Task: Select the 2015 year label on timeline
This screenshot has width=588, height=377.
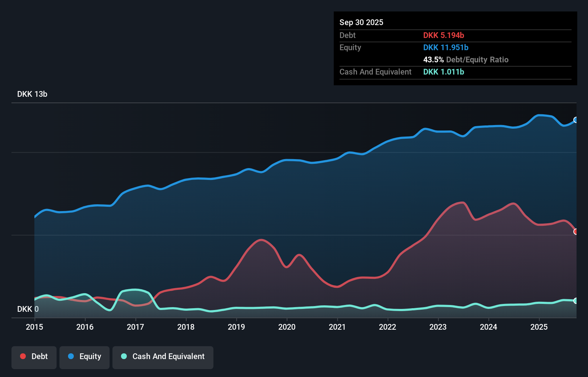Action: (x=34, y=327)
